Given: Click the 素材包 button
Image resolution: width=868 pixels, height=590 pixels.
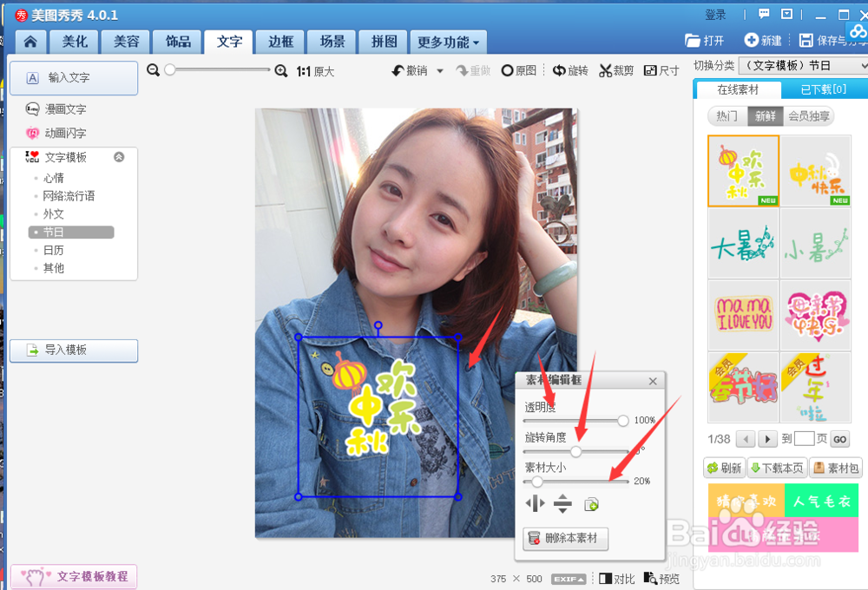Looking at the screenshot, I should click(x=836, y=468).
